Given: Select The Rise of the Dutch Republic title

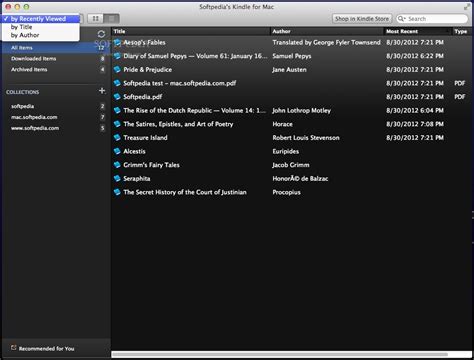Looking at the screenshot, I should pyautogui.click(x=195, y=111).
